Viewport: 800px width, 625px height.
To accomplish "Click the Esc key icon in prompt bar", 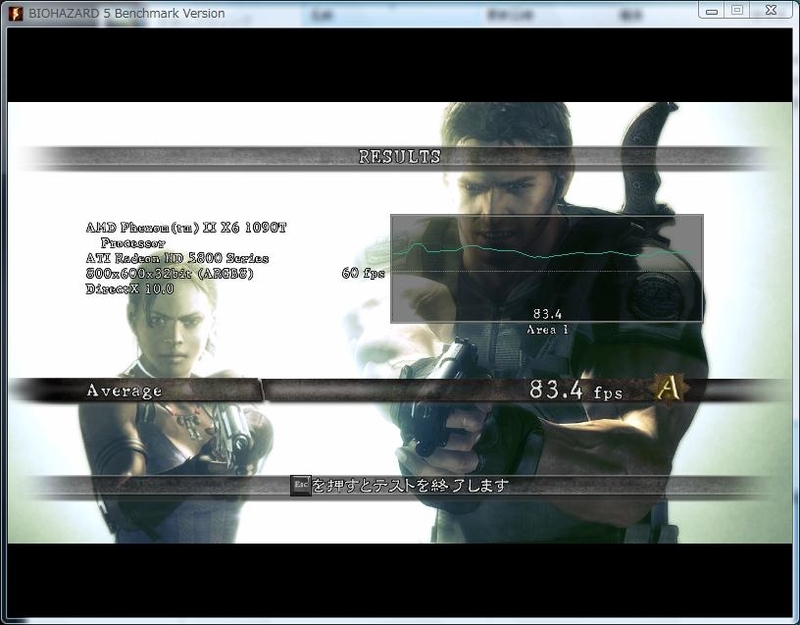I will click(300, 485).
